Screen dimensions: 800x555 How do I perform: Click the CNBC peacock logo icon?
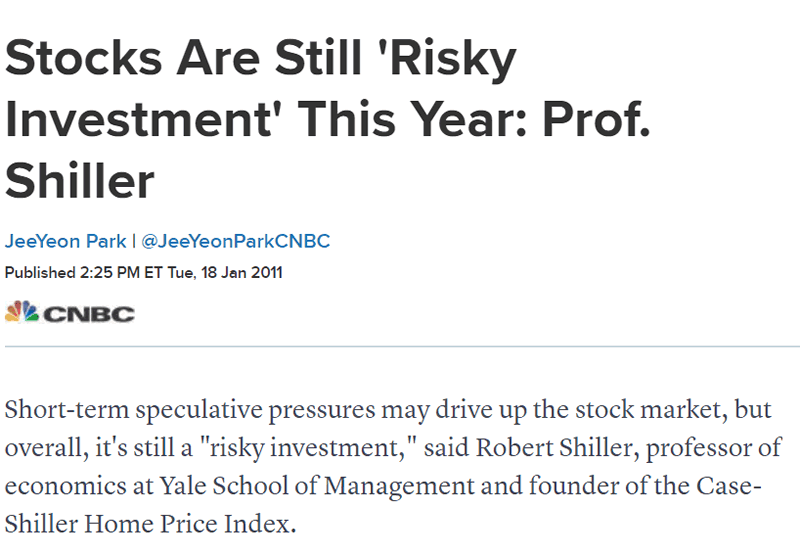[x=20, y=312]
